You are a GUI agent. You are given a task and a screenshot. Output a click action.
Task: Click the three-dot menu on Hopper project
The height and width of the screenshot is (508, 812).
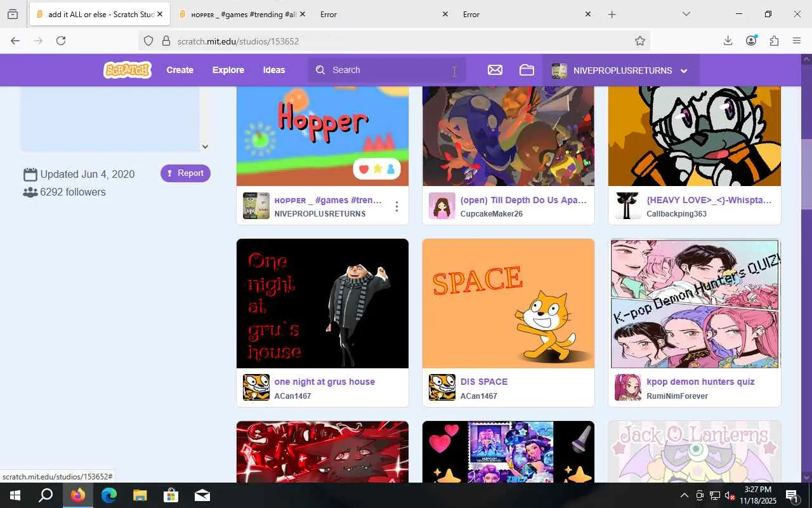coord(396,206)
